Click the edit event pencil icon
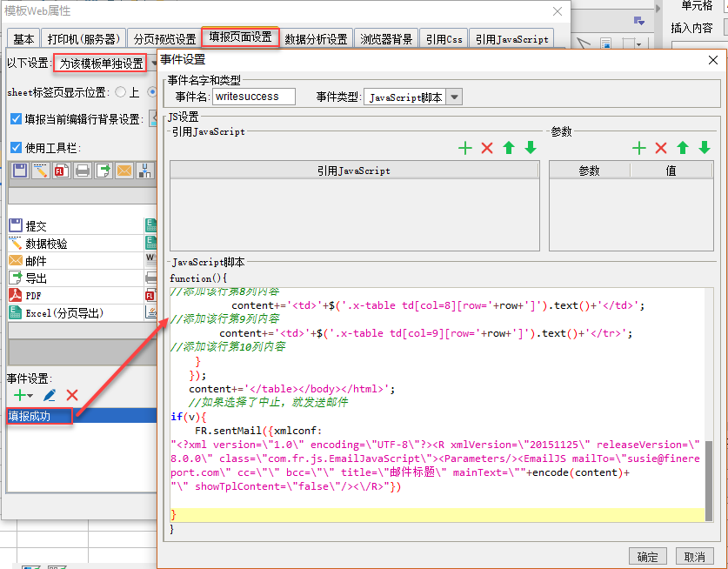This screenshot has width=728, height=569. tap(50, 395)
